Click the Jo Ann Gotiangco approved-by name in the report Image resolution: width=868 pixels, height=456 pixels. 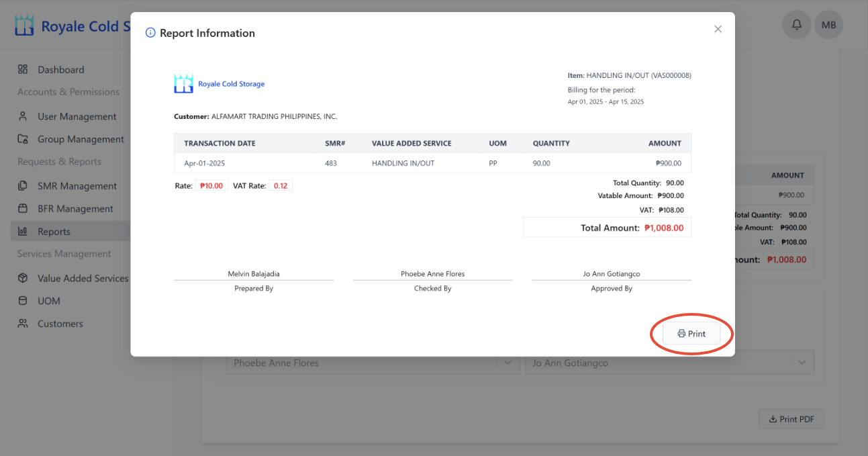(612, 274)
